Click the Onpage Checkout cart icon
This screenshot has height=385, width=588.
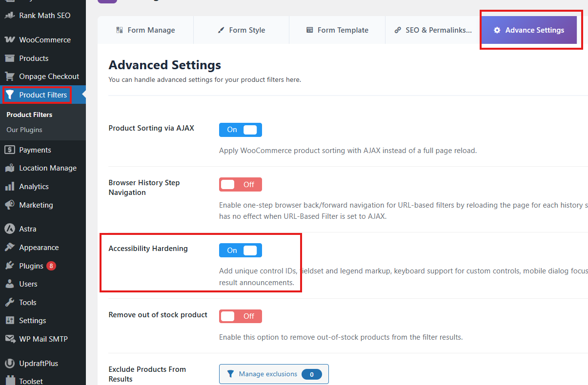9,77
